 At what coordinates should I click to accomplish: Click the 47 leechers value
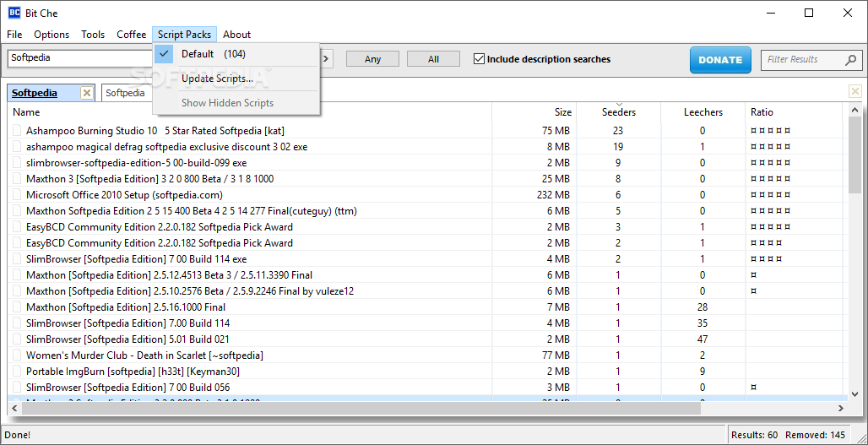tap(703, 339)
